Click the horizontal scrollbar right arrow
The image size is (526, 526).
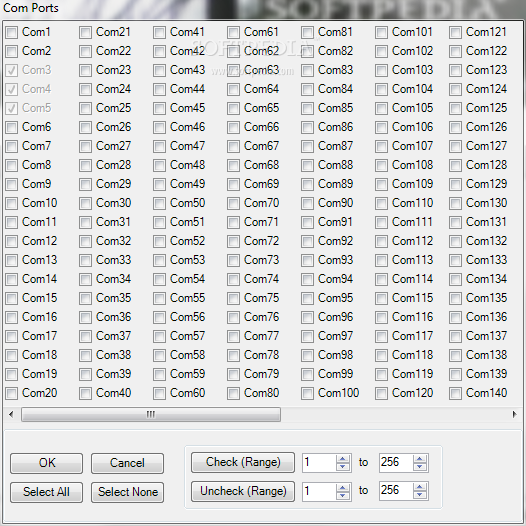pos(514,415)
